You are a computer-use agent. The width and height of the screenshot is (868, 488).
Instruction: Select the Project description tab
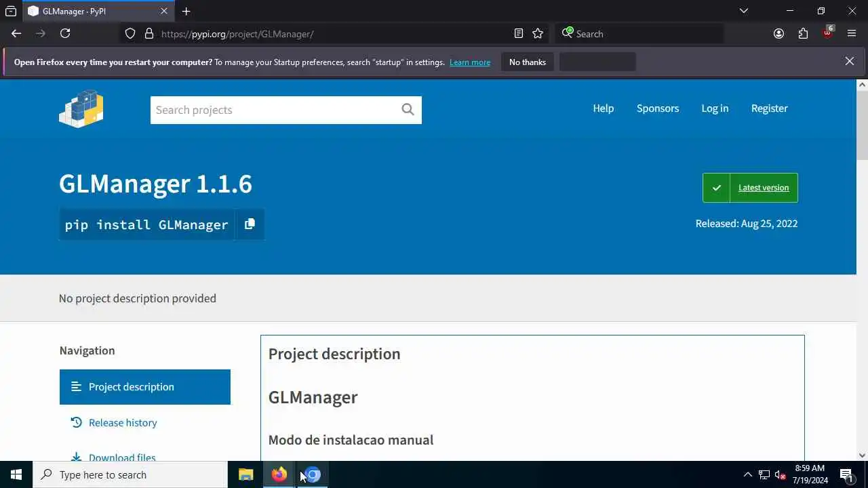point(145,387)
